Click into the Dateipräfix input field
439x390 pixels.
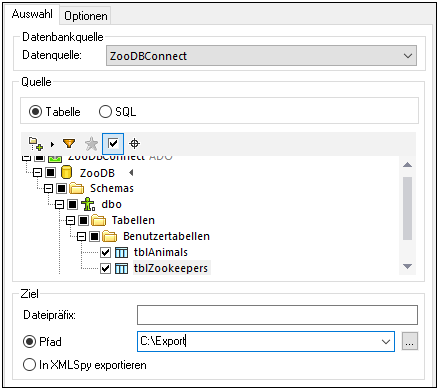tap(277, 315)
